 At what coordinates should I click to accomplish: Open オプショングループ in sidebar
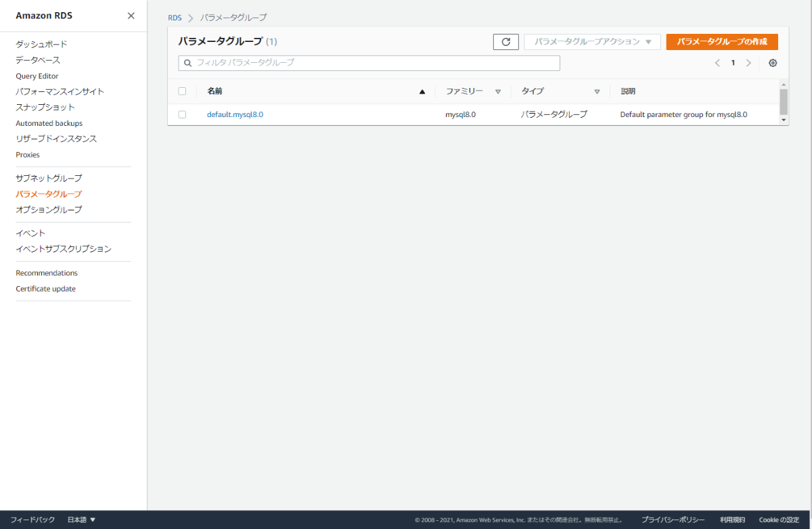(x=49, y=210)
